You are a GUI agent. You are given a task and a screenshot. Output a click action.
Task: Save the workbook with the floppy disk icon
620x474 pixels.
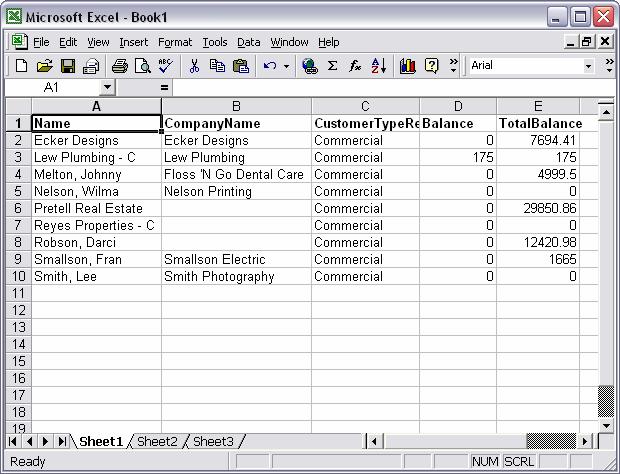tap(68, 66)
